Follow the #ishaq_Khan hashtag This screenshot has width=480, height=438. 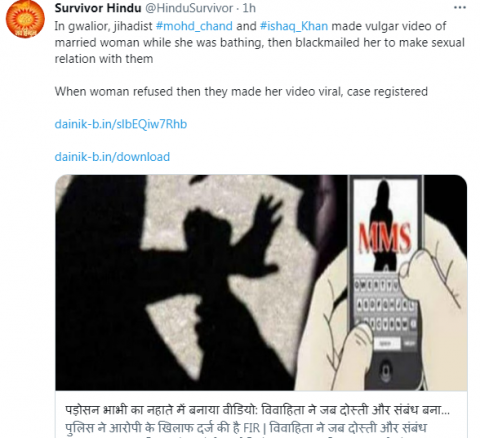point(294,26)
